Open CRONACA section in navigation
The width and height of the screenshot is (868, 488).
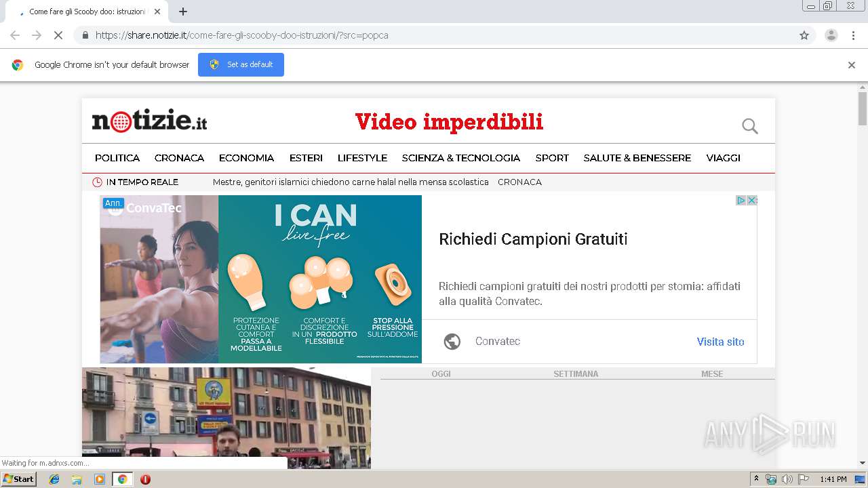coord(179,158)
